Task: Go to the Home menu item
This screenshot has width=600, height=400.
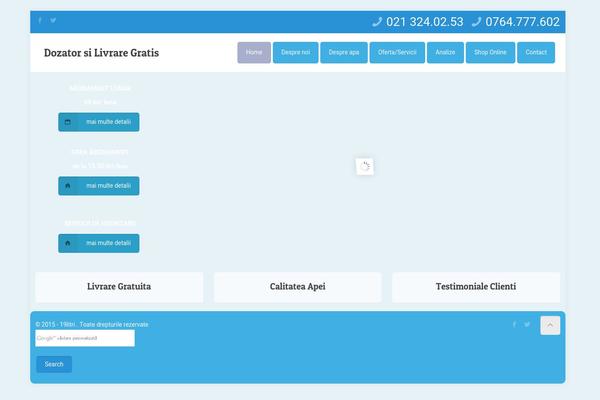Action: pyautogui.click(x=254, y=52)
